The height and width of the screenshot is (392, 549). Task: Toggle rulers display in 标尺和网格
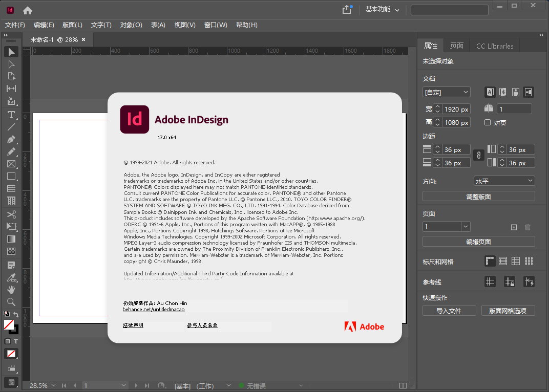point(490,261)
